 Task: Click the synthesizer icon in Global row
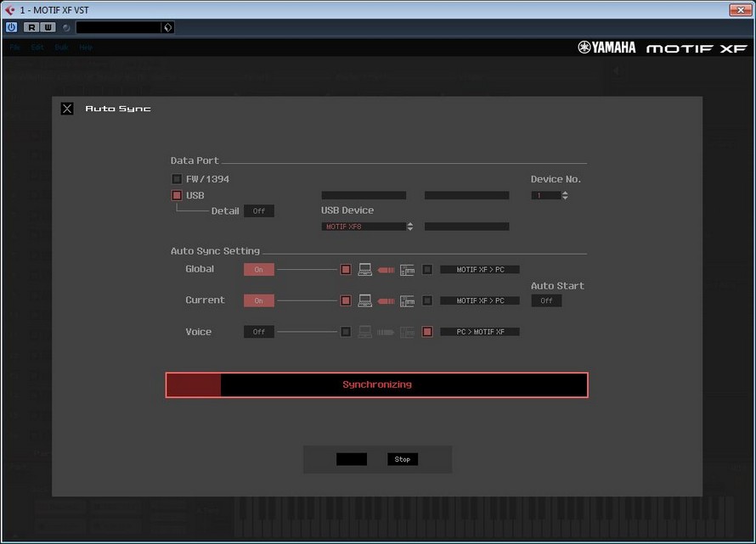pyautogui.click(x=407, y=270)
